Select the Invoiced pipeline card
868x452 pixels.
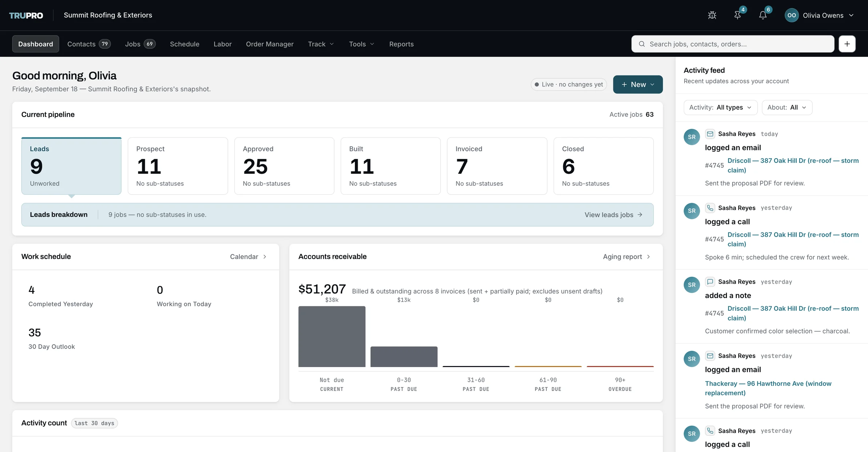(x=497, y=166)
